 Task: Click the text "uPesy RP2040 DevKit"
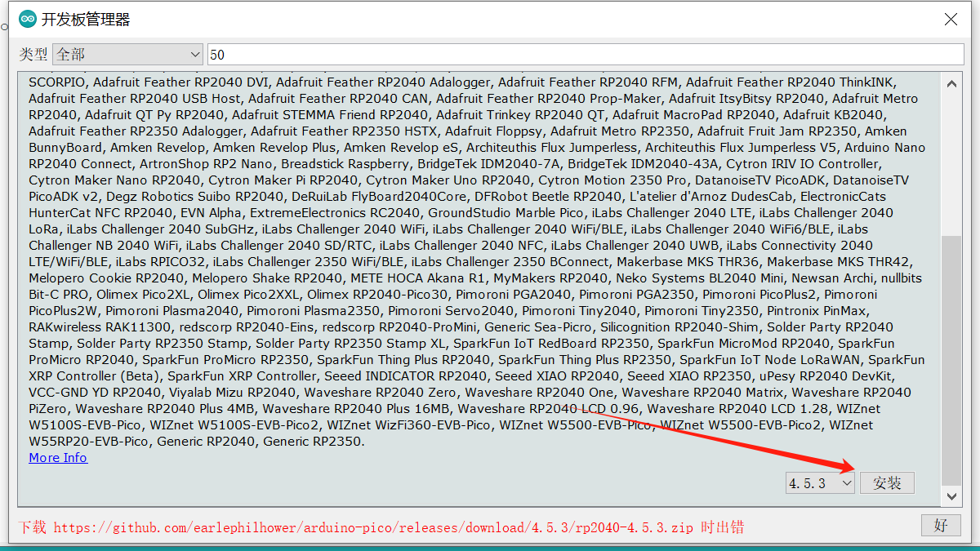pos(826,376)
